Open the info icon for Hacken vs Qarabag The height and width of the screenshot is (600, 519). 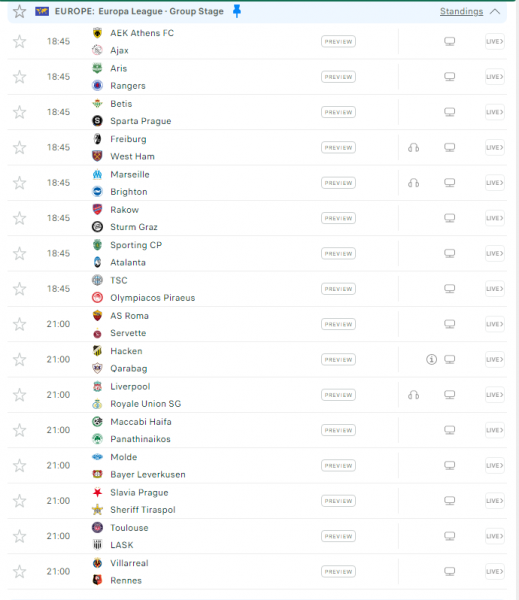click(x=431, y=359)
